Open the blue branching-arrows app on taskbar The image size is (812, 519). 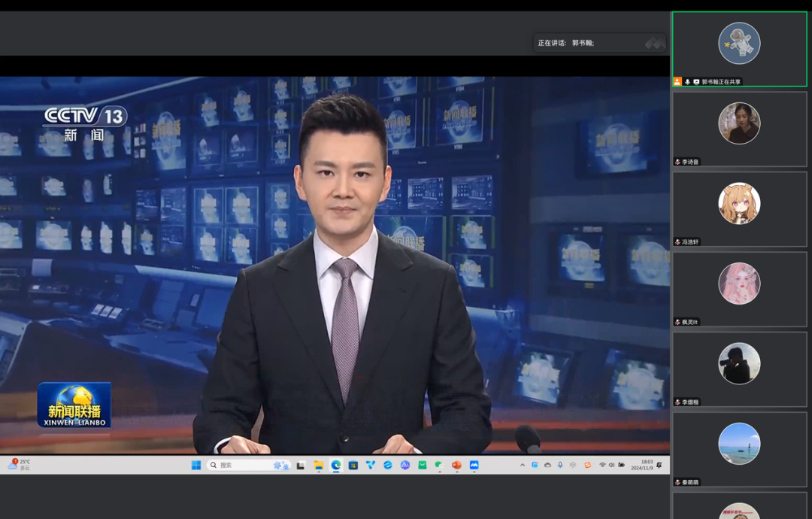pos(371,465)
